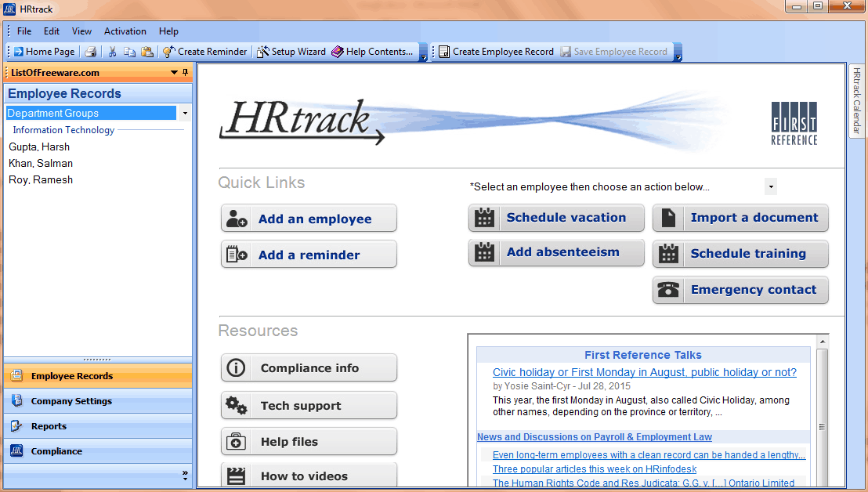The height and width of the screenshot is (492, 868).
Task: Open the Activation menu
Action: (125, 31)
